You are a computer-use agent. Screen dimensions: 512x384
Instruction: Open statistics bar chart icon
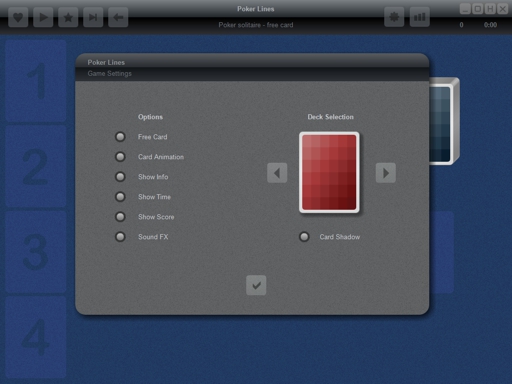(419, 17)
